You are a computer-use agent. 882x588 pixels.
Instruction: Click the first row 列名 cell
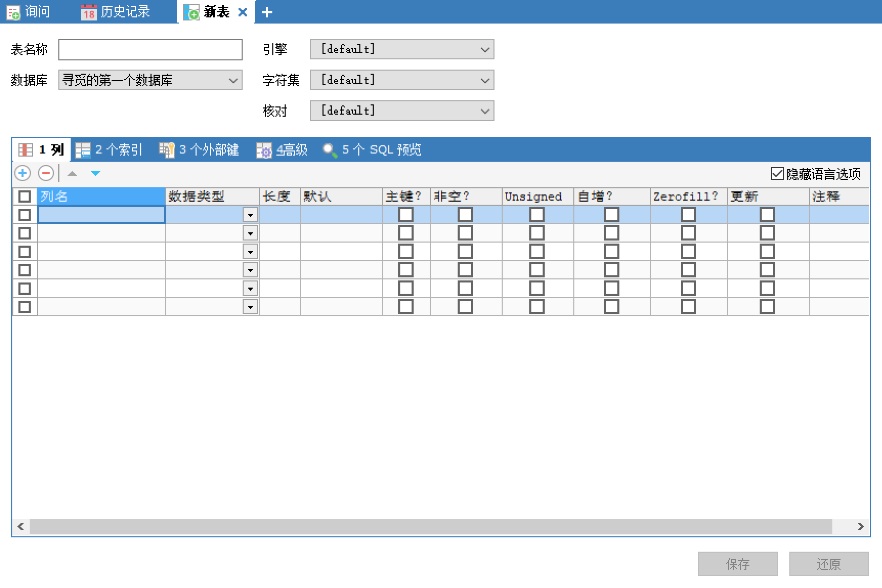click(101, 215)
